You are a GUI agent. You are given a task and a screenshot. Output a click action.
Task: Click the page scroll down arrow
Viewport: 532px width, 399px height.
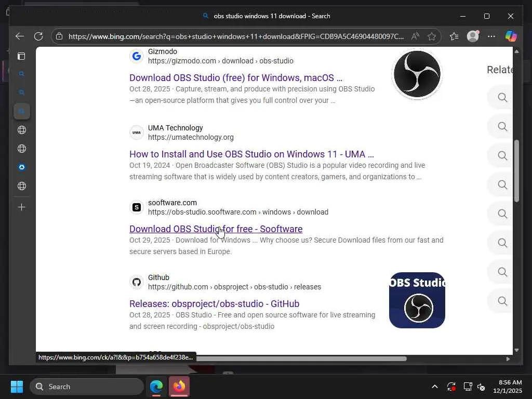coord(516,350)
